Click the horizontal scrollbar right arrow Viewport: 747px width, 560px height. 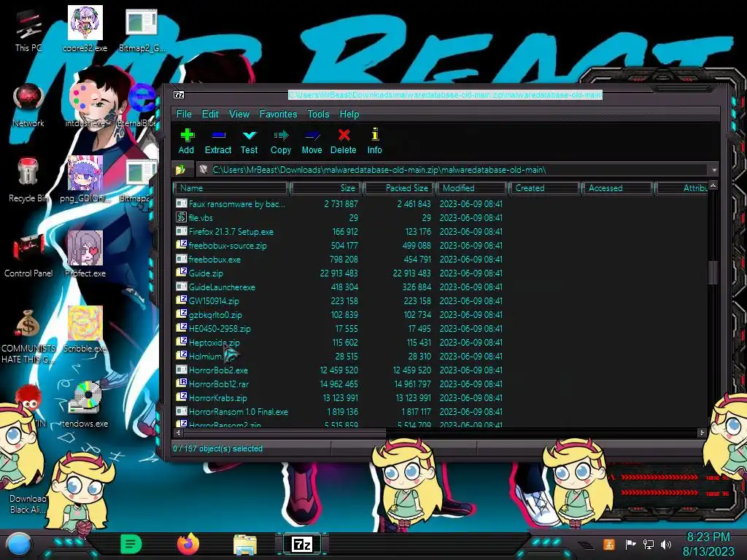pos(702,433)
